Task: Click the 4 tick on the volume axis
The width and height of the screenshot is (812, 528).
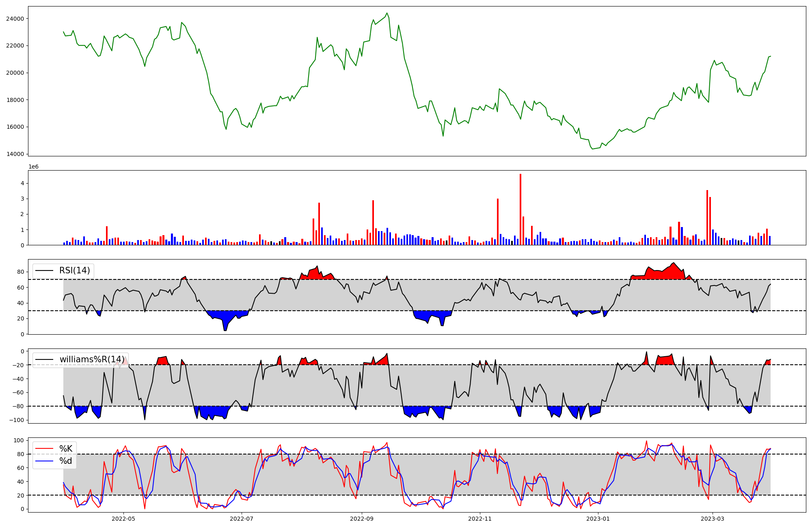Action: click(23, 184)
